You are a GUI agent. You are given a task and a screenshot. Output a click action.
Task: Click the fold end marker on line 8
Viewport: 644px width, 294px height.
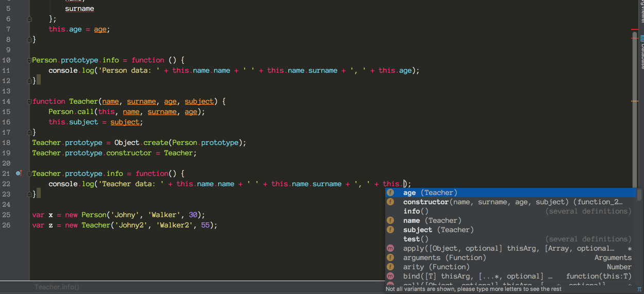(29, 40)
